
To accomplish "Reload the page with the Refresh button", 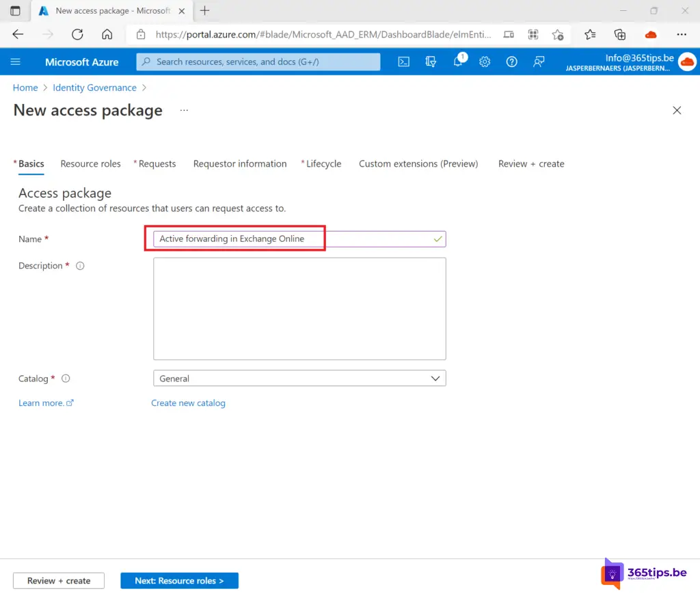I will [x=77, y=34].
